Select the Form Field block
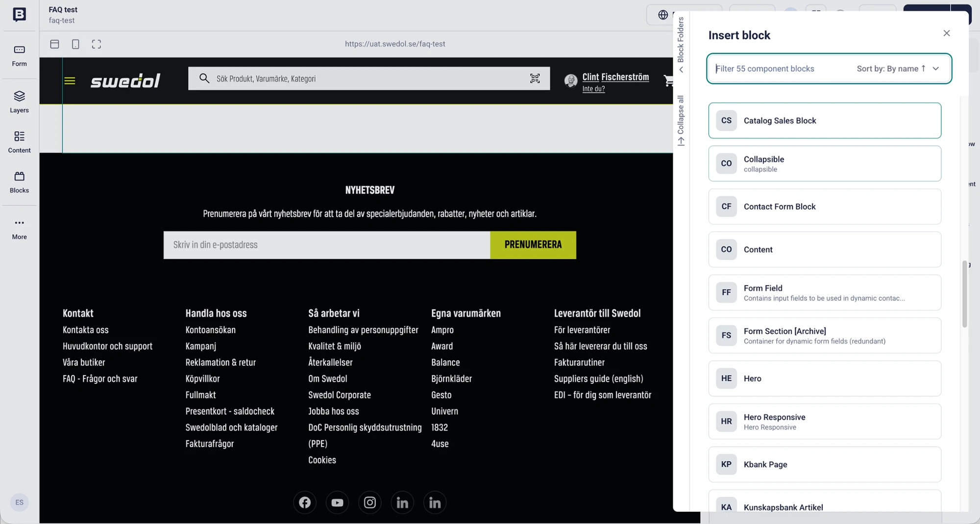 click(x=825, y=292)
